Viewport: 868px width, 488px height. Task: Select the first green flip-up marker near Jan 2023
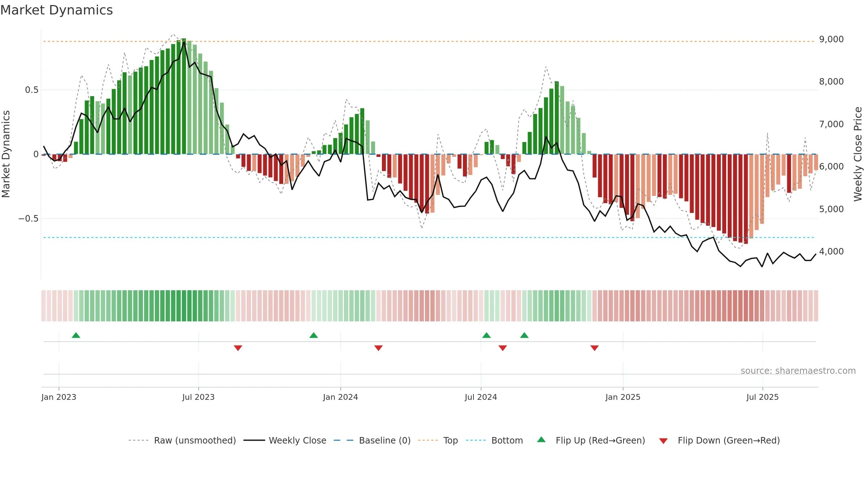click(76, 335)
